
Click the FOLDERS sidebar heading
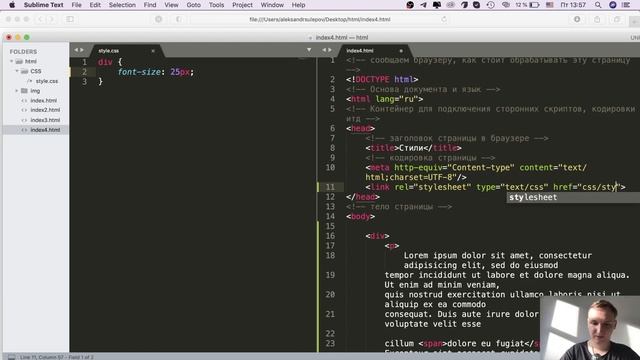23,52
